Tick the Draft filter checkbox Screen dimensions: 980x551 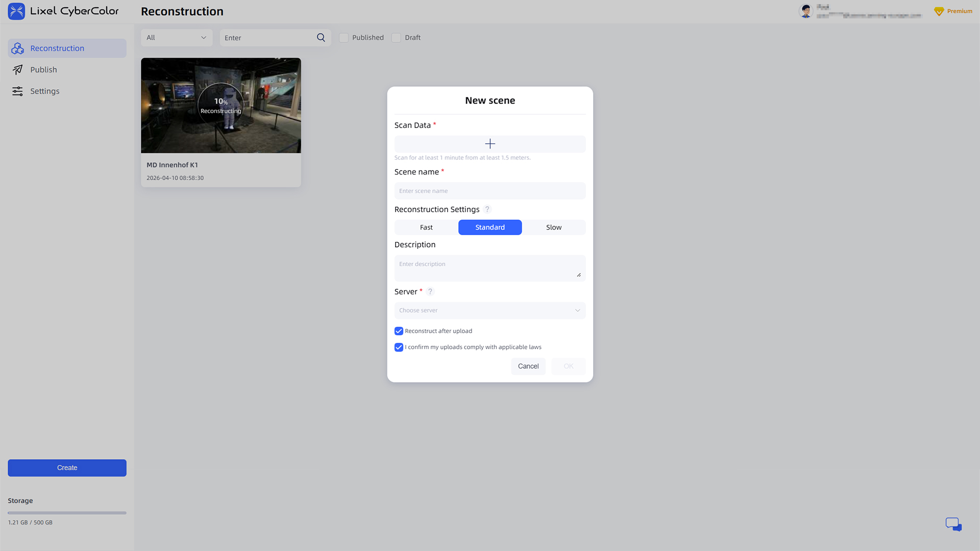tap(396, 38)
